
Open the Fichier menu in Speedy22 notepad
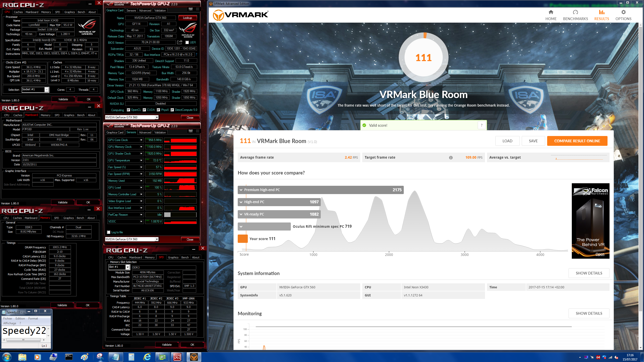(8, 319)
